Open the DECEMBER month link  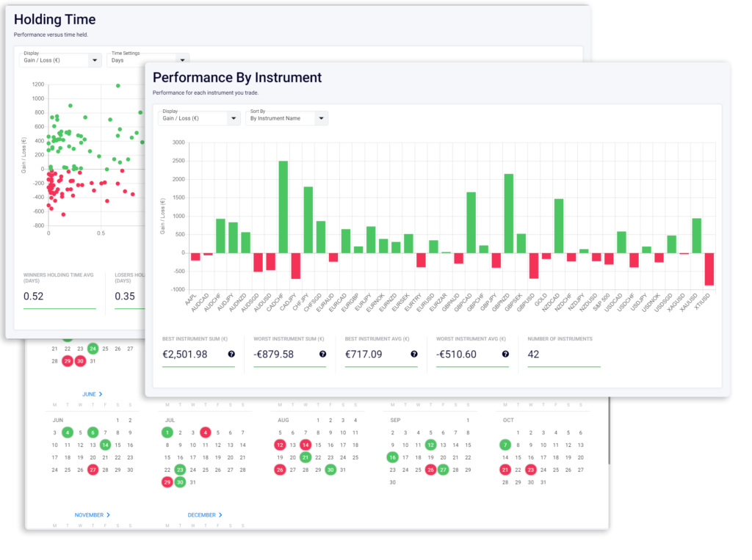click(x=205, y=515)
